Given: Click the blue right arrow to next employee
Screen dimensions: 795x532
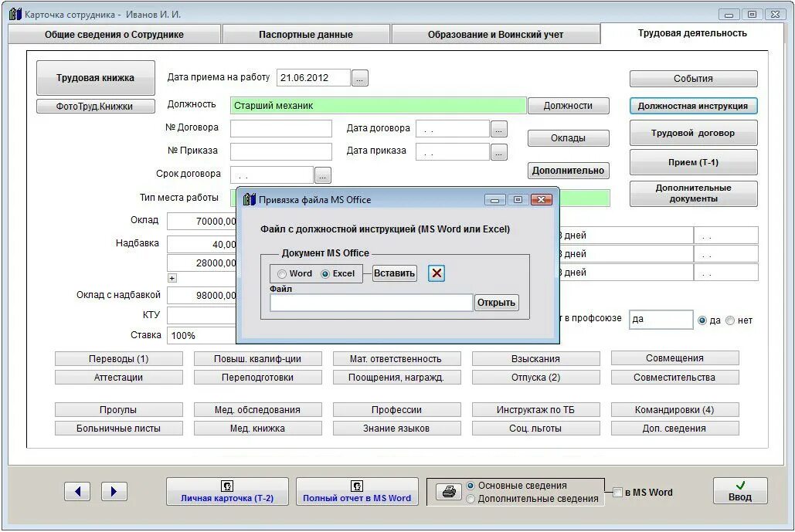Looking at the screenshot, I should click(113, 491).
